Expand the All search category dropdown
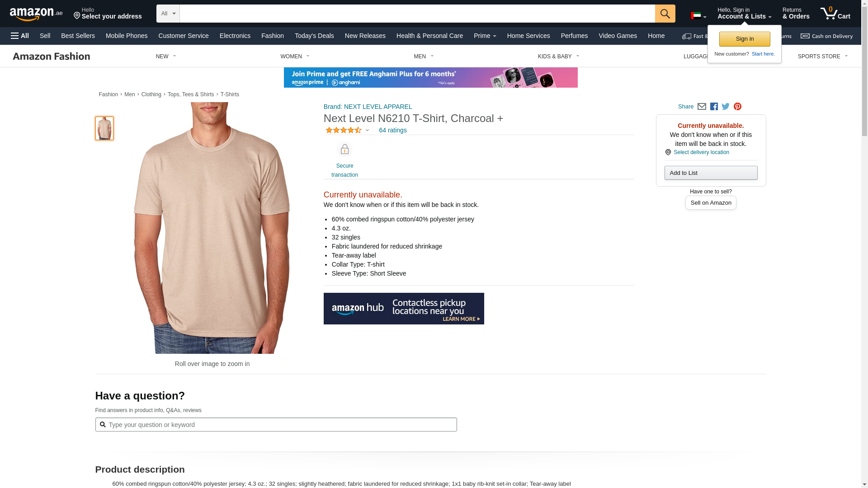This screenshot has width=868, height=488. pyautogui.click(x=168, y=14)
